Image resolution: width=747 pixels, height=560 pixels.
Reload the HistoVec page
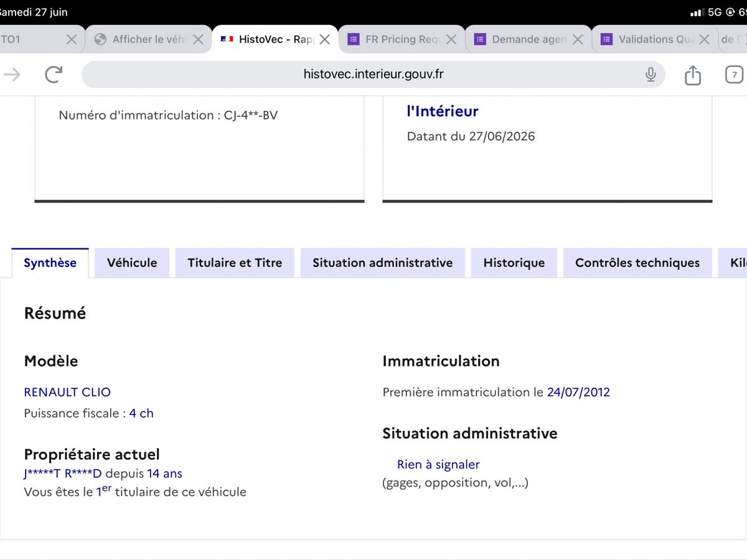(x=54, y=75)
